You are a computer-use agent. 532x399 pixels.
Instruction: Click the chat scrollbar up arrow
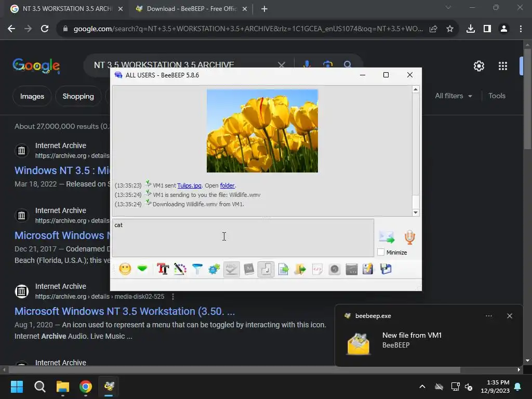pyautogui.click(x=415, y=89)
